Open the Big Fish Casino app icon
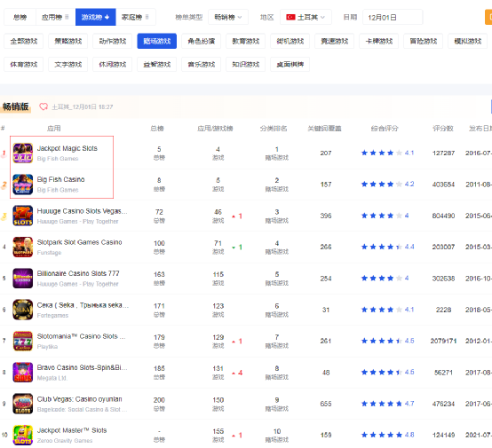 (x=22, y=185)
